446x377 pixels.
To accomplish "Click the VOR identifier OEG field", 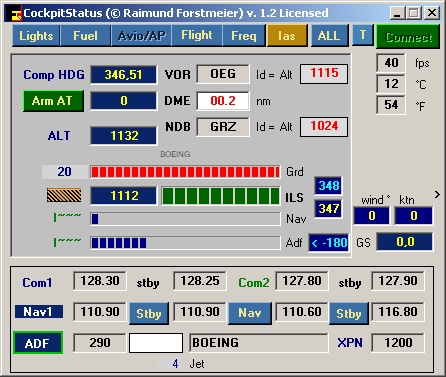I will pyautogui.click(x=223, y=74).
